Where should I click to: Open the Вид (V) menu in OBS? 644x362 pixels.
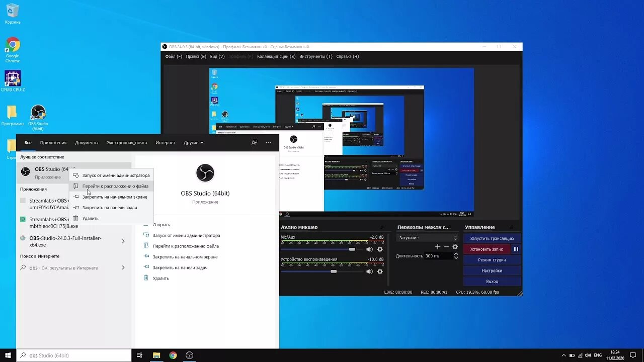coord(217,57)
